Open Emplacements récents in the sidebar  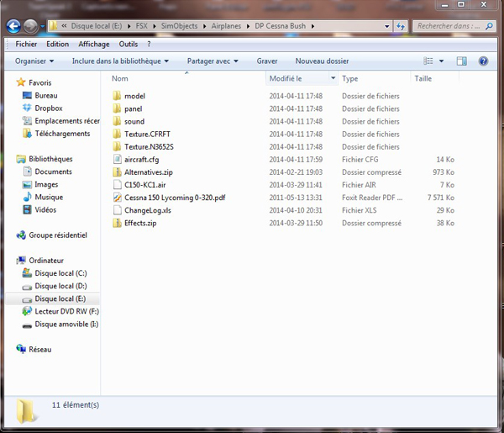[67, 120]
